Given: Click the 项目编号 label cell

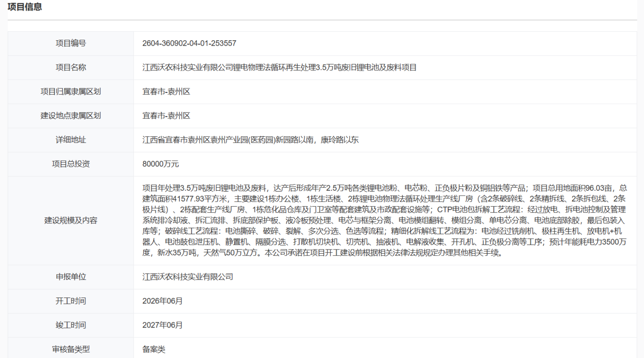Looking at the screenshot, I should [x=71, y=43].
